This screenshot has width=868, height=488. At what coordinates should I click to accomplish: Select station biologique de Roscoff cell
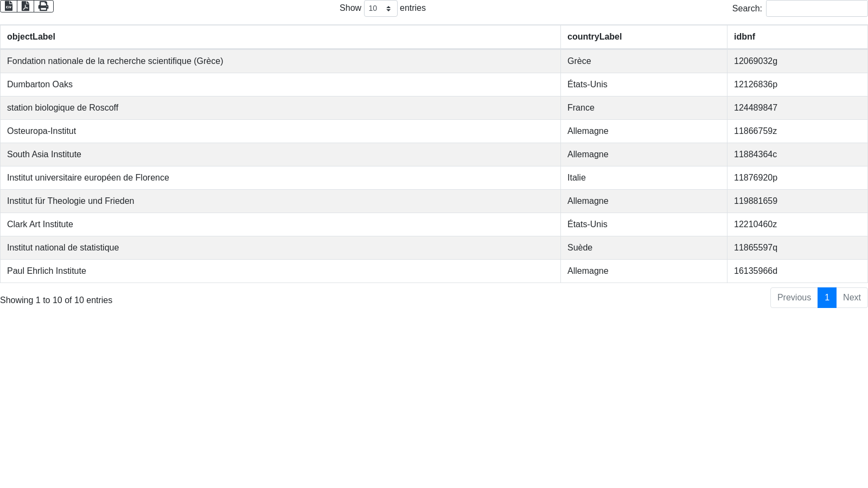coord(280,108)
